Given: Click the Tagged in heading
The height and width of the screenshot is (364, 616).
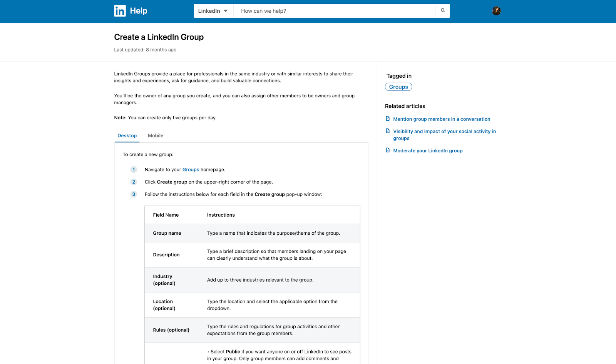Looking at the screenshot, I should pos(399,76).
